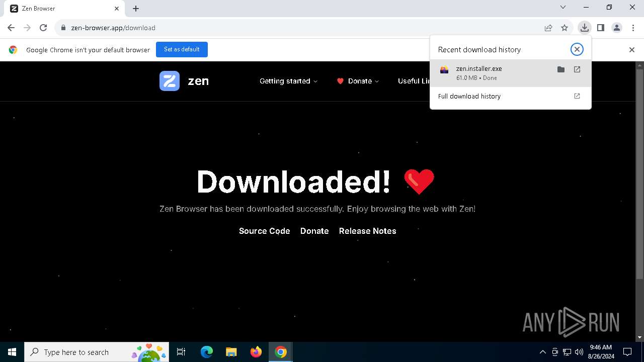Click Full download history text
Image resolution: width=644 pixels, height=362 pixels.
(x=469, y=96)
